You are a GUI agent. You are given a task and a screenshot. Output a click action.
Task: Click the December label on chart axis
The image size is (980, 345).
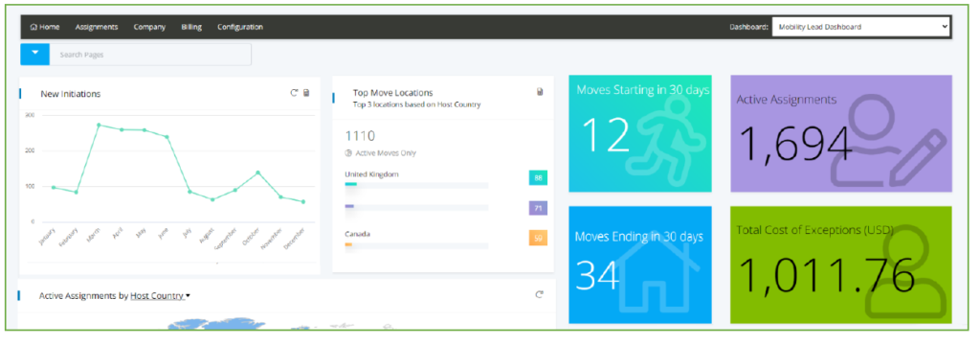point(296,240)
